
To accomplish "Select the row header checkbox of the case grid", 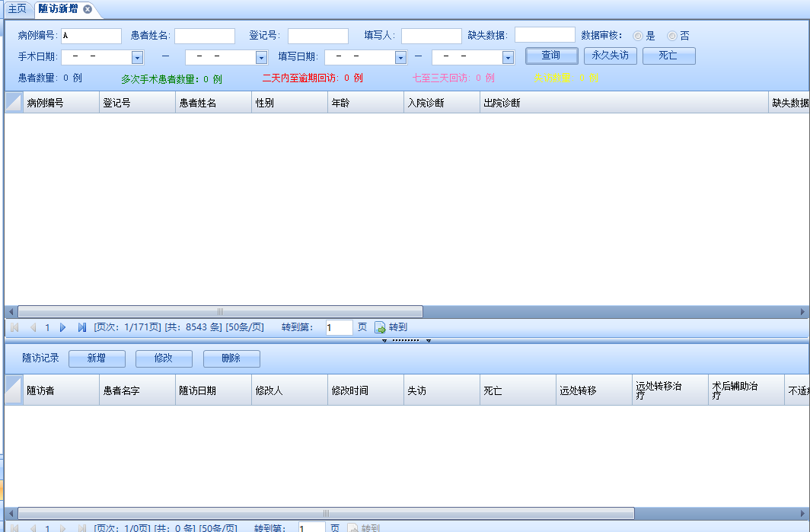I will coord(12,102).
